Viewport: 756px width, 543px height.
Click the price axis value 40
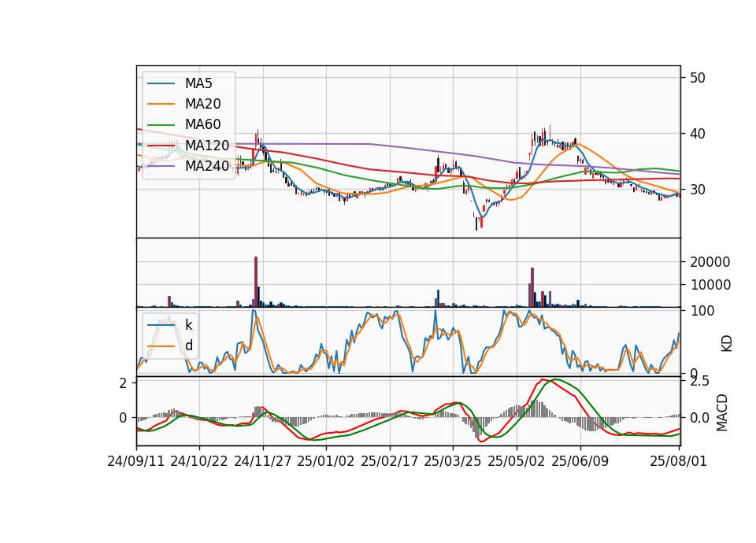[x=697, y=134]
